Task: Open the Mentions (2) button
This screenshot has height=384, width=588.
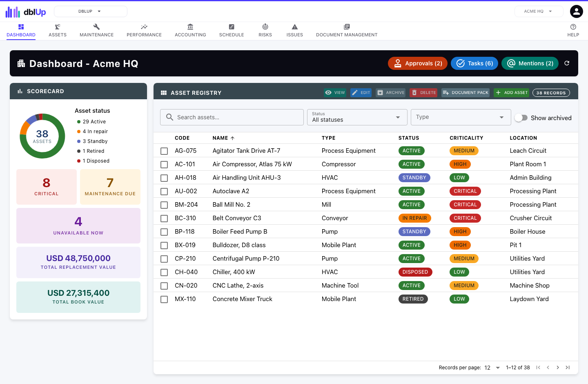Action: 530,63
